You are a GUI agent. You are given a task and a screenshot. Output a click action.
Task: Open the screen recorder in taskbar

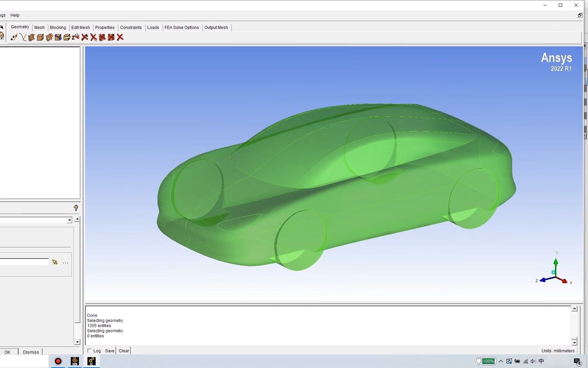(58, 361)
